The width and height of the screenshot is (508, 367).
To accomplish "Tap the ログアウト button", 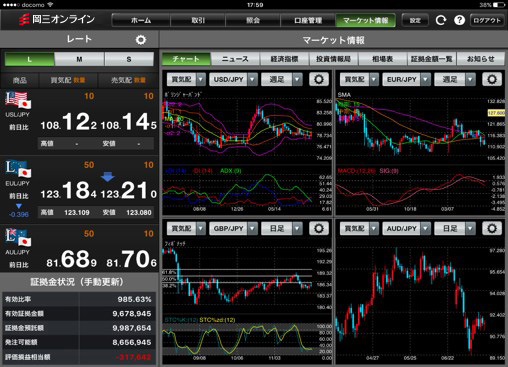I will (487, 20).
